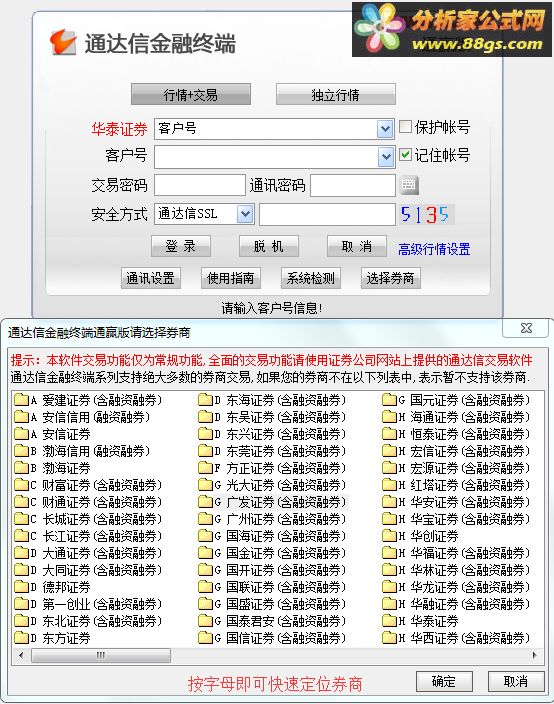Click the folder icon for 方正证券

pos(205,468)
